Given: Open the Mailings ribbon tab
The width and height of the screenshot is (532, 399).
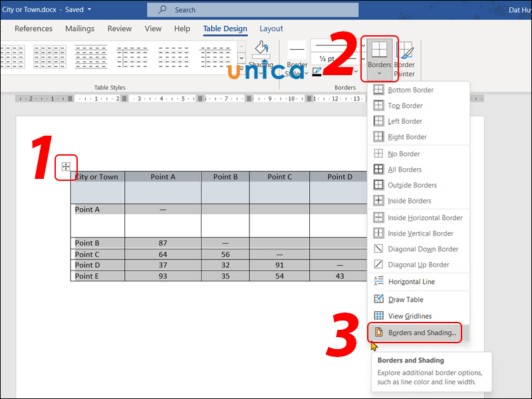Looking at the screenshot, I should pyautogui.click(x=80, y=29).
